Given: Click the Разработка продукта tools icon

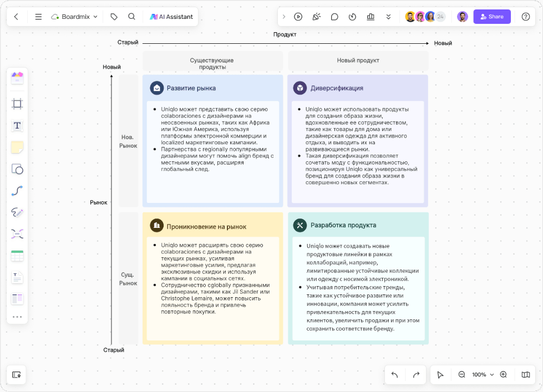Looking at the screenshot, I should click(300, 226).
